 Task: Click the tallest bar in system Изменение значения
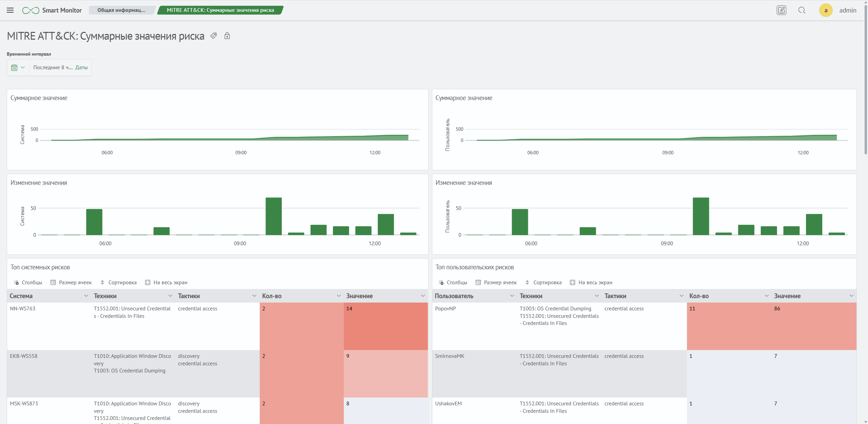click(274, 216)
